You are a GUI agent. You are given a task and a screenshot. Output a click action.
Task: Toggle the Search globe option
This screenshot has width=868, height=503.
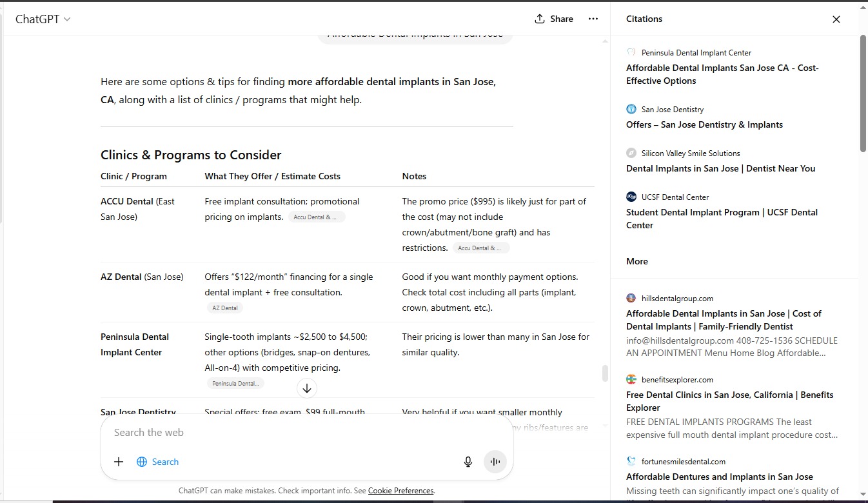158,462
